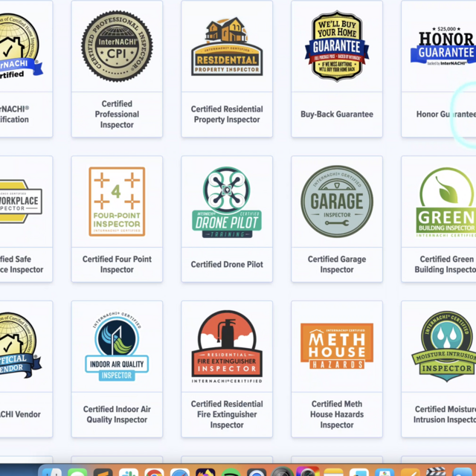The image size is (476, 476).
Task: Click the We'll Buy Your Home shield badge
Action: 337,46
